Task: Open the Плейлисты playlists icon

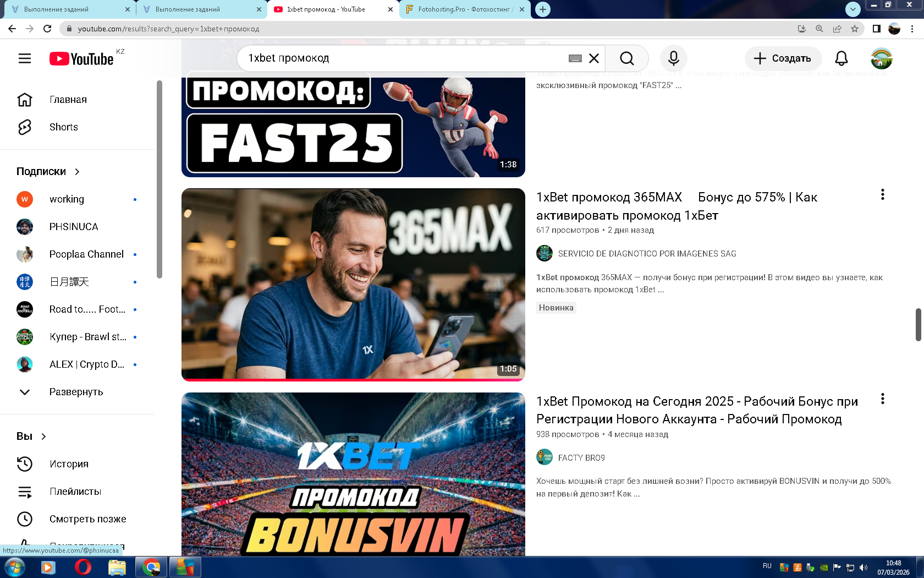Action: pyautogui.click(x=25, y=492)
